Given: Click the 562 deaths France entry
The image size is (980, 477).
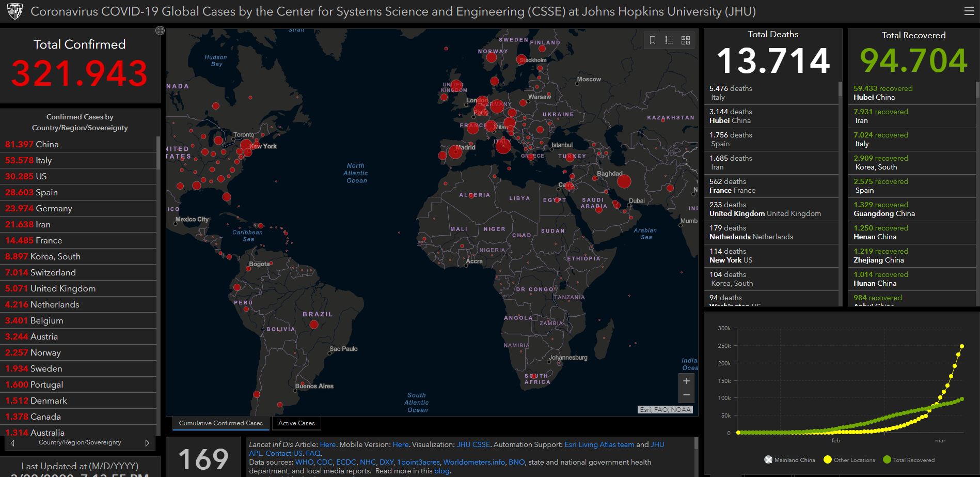Looking at the screenshot, I should [x=771, y=186].
